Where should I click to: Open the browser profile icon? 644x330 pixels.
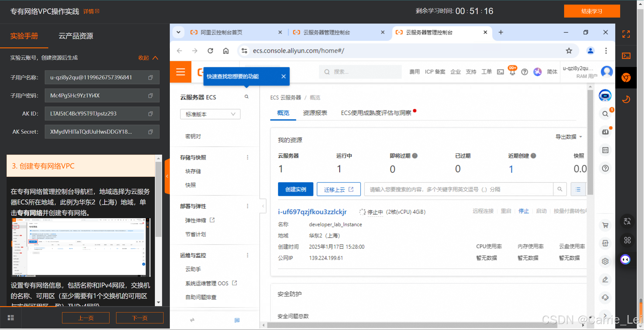590,51
